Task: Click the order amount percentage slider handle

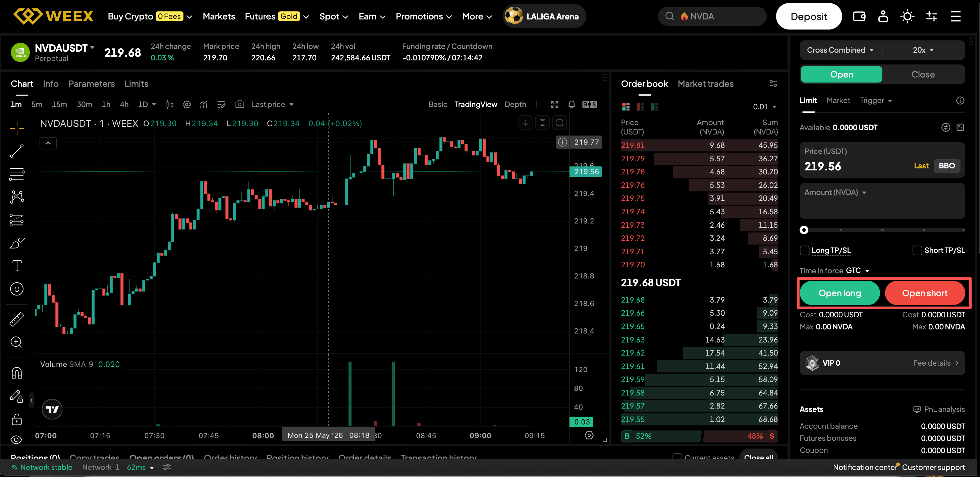Action: pos(804,230)
